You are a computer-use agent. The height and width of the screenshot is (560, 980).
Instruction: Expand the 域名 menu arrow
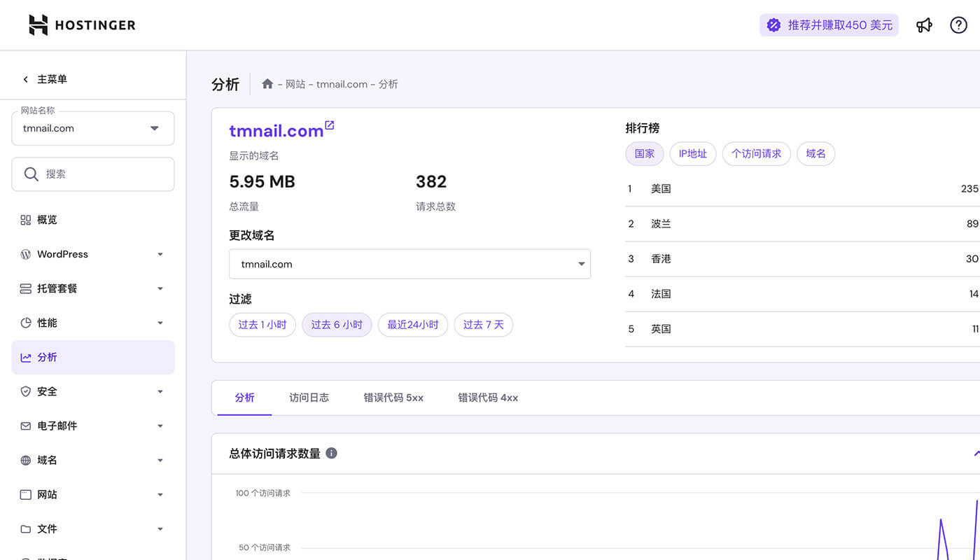point(160,460)
